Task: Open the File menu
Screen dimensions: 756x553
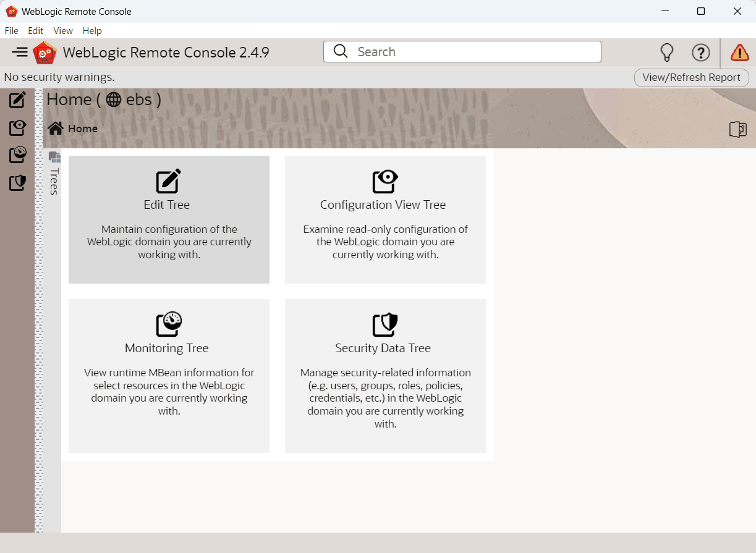Action: coord(12,31)
